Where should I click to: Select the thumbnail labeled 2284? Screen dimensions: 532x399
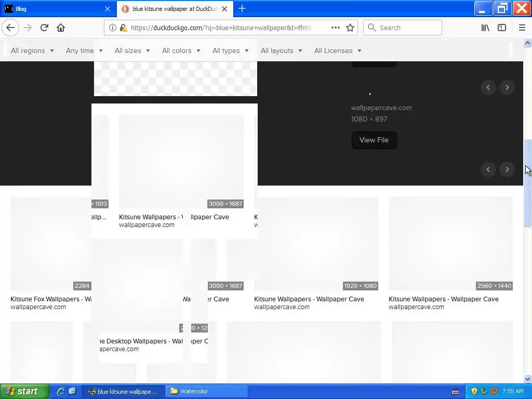point(51,244)
